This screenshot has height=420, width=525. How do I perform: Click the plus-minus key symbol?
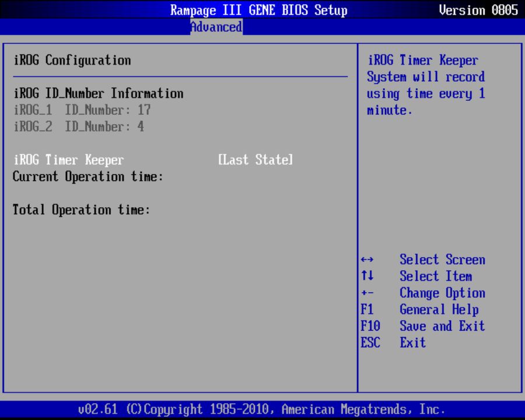pos(367,293)
